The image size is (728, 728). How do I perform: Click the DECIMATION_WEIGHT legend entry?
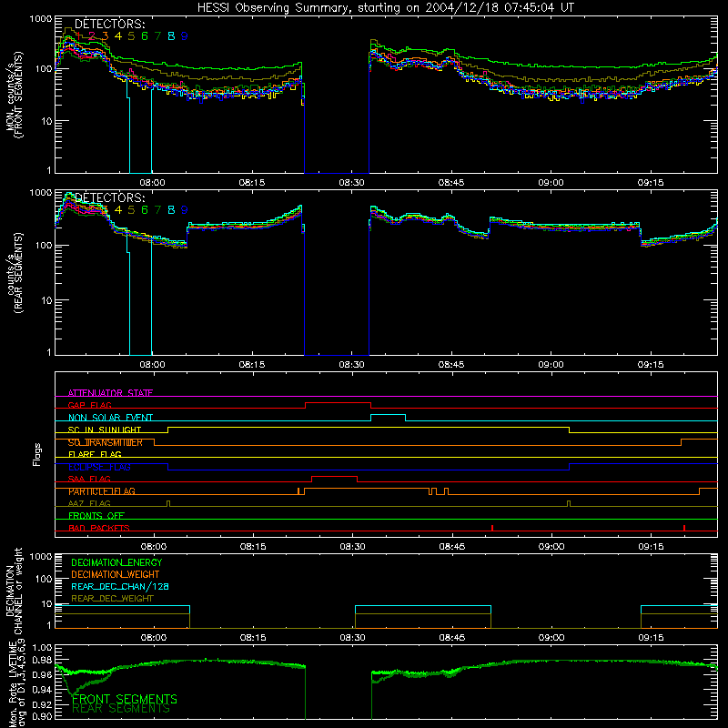pyautogui.click(x=116, y=574)
